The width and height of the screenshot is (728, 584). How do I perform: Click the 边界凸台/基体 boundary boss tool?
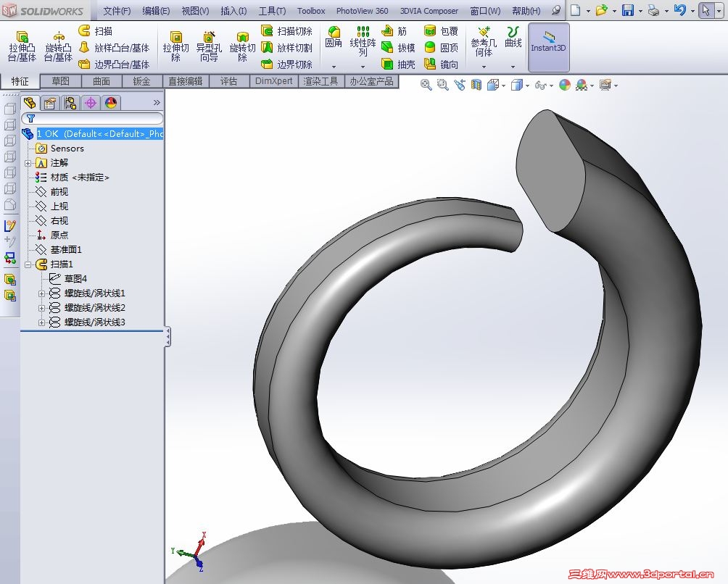[x=114, y=64]
